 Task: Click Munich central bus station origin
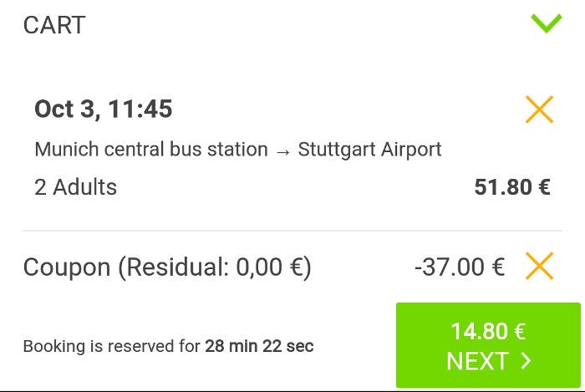click(151, 150)
